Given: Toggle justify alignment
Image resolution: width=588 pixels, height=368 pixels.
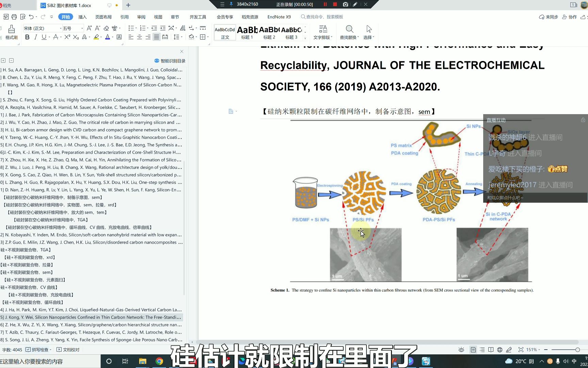Looking at the screenshot, I should pos(157,37).
